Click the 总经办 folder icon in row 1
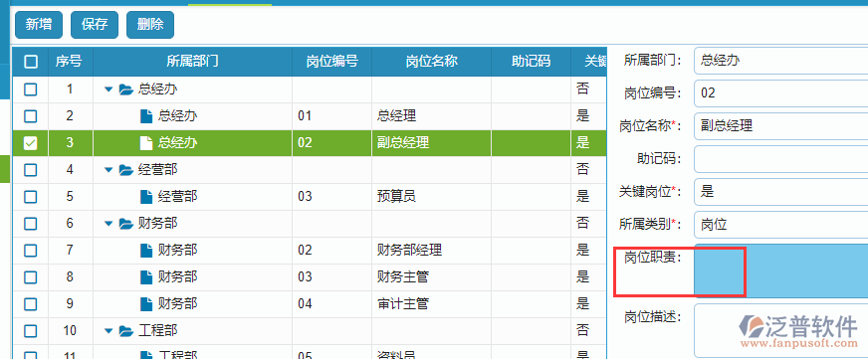868x359 pixels. (x=125, y=90)
